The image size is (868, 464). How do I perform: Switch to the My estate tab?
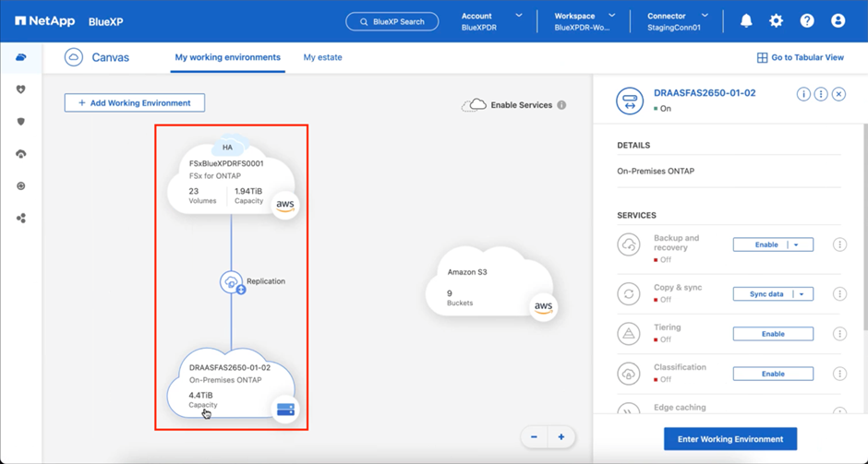(322, 57)
